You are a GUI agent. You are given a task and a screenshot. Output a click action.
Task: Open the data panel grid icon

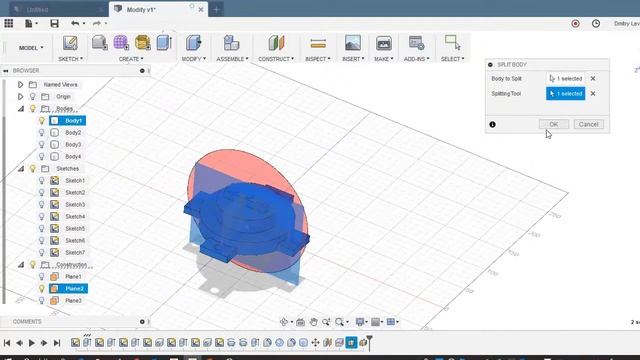[9, 24]
